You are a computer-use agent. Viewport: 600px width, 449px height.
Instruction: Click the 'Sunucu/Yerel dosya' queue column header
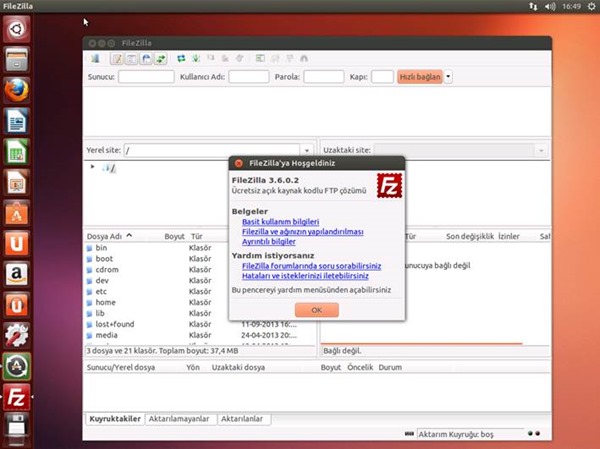click(x=121, y=367)
